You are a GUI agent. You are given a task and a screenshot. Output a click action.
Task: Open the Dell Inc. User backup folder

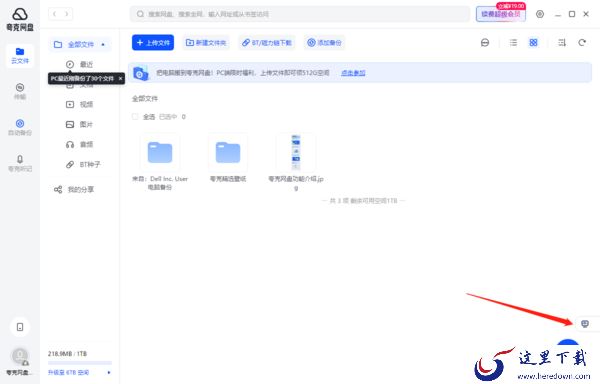click(160, 153)
